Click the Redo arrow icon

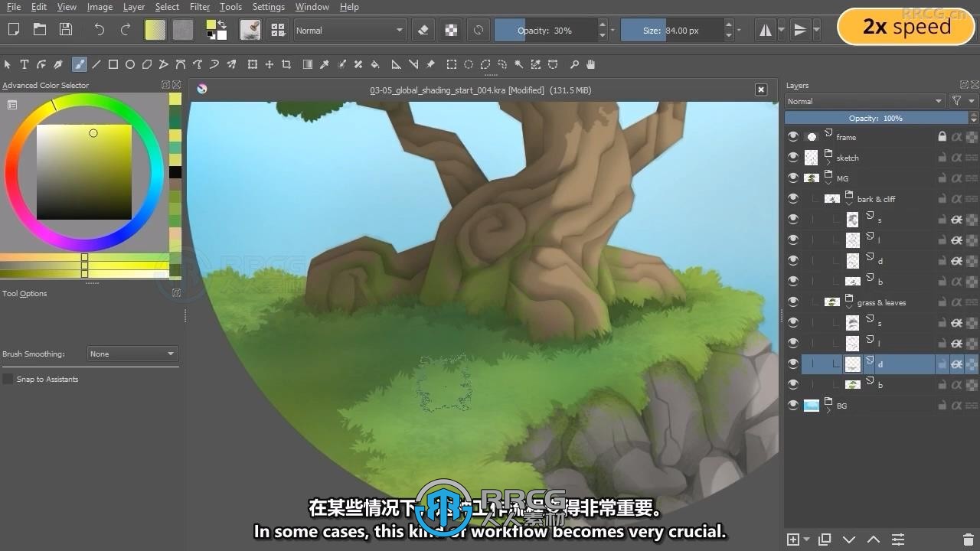(x=126, y=30)
